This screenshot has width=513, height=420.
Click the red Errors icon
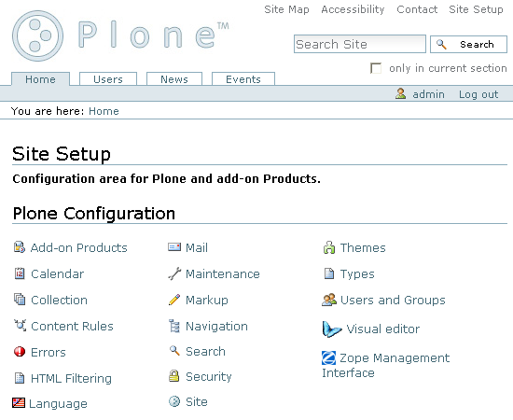(20, 352)
